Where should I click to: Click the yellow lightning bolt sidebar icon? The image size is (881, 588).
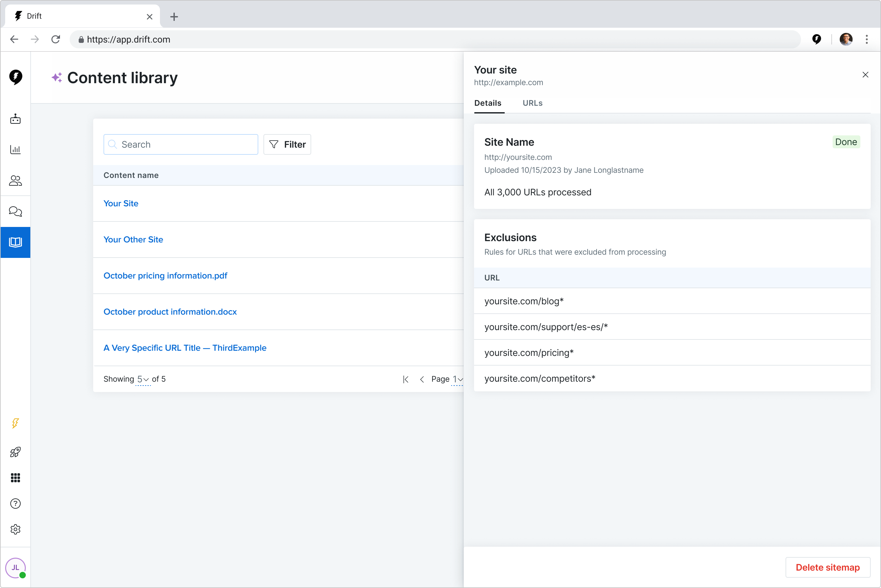point(15,423)
